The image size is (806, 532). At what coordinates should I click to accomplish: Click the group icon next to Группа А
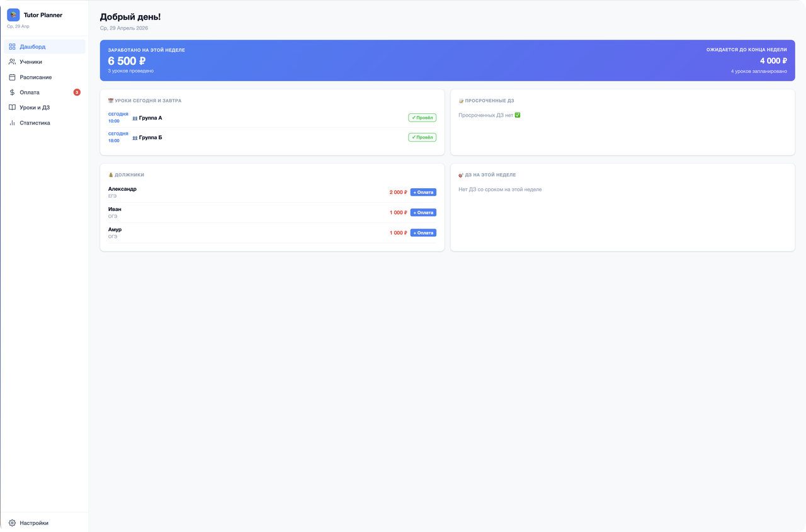click(x=135, y=118)
